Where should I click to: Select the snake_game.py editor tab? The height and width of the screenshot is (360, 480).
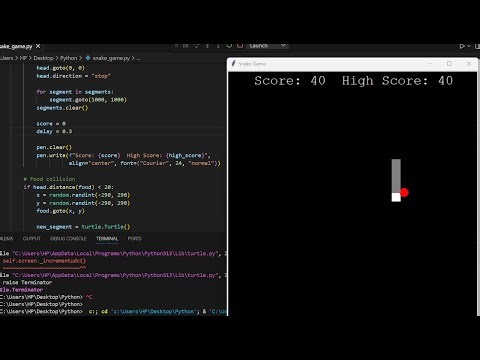pyautogui.click(x=19, y=46)
